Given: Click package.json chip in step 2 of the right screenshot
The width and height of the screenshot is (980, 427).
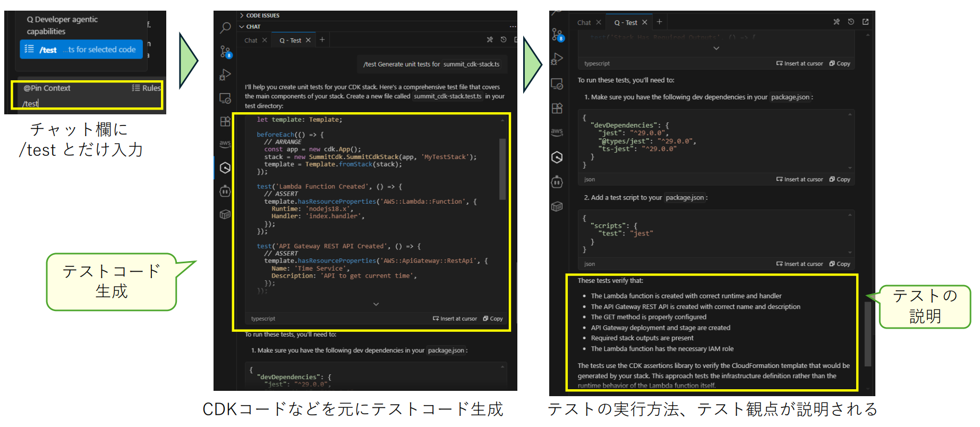Looking at the screenshot, I should pyautogui.click(x=685, y=197).
